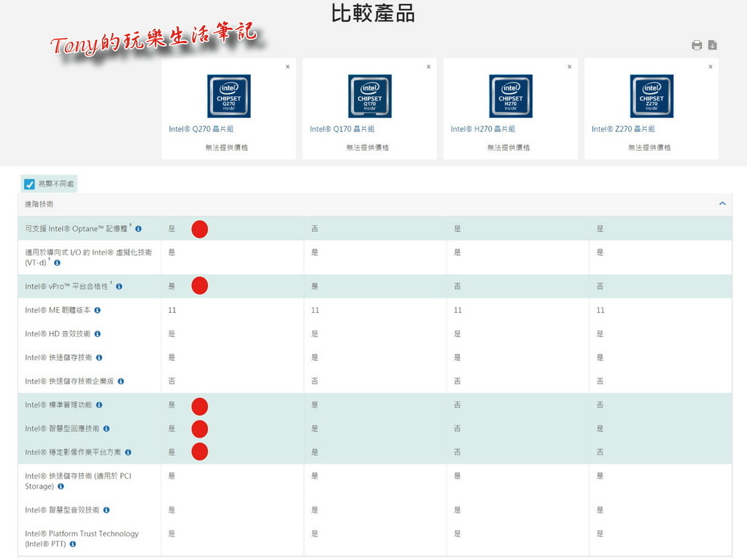Click info icon for 快速儲存技術企業版
This screenshot has height=560, width=747.
point(121,381)
